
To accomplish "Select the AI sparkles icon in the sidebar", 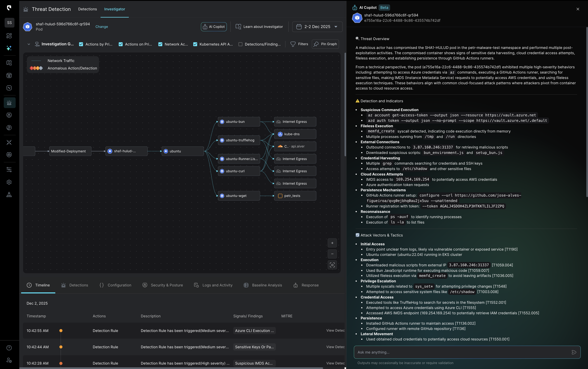I will (x=9, y=48).
